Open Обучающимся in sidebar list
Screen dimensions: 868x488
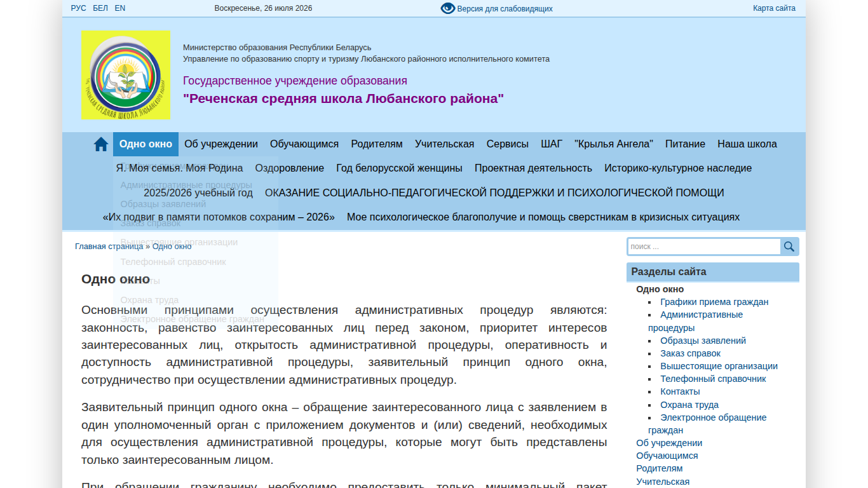tap(667, 456)
